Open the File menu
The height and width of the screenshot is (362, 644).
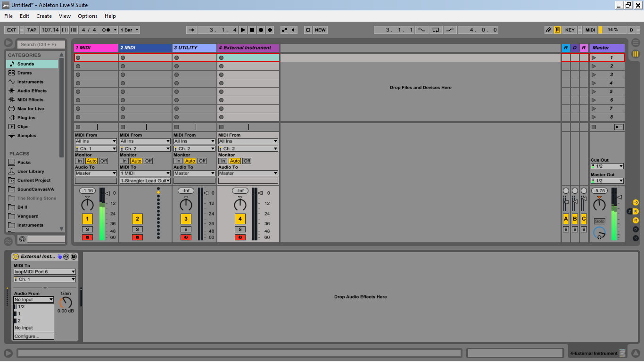tap(8, 16)
